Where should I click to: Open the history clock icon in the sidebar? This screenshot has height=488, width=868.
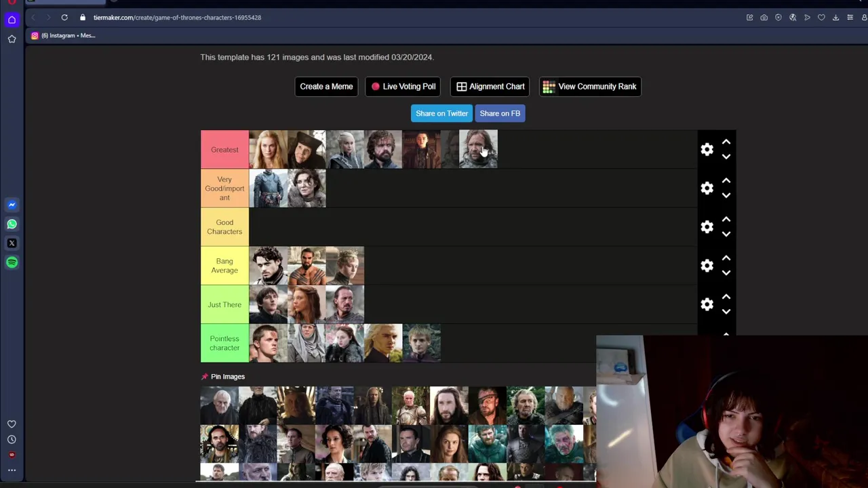coord(12,439)
